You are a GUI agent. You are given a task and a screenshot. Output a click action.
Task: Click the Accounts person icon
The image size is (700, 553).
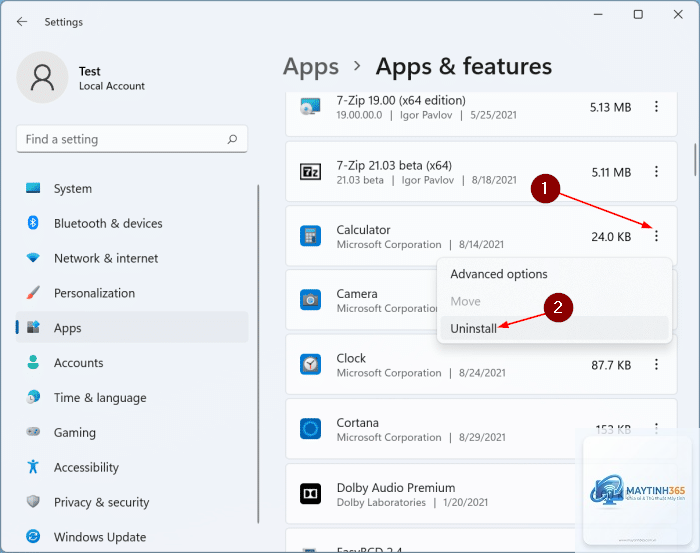[x=33, y=362]
